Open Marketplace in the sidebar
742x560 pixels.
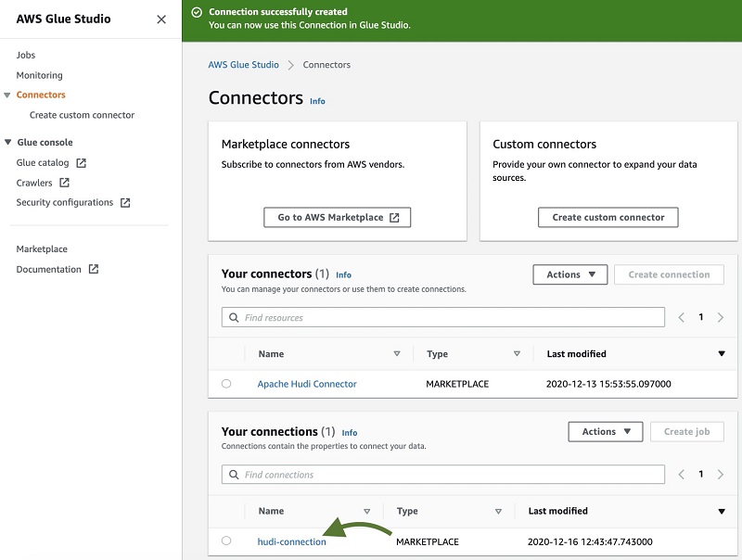42,249
